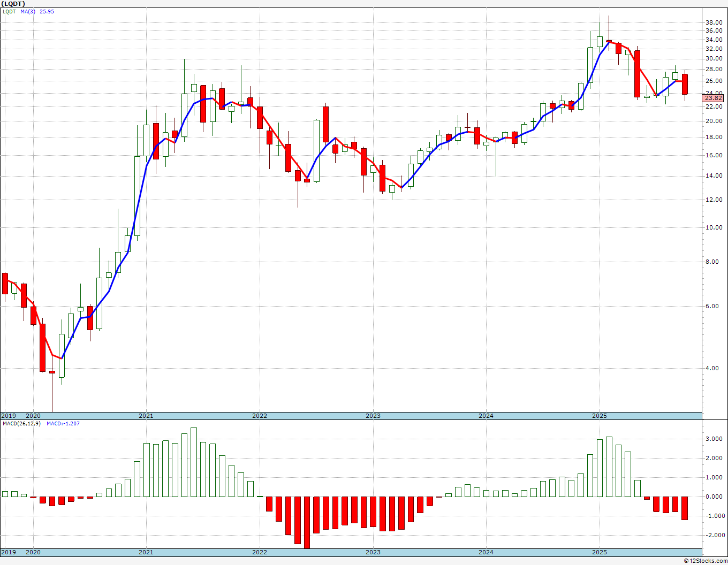Image resolution: width=728 pixels, height=565 pixels.
Task: Click 2023 on the price chart timeline
Action: coord(373,416)
